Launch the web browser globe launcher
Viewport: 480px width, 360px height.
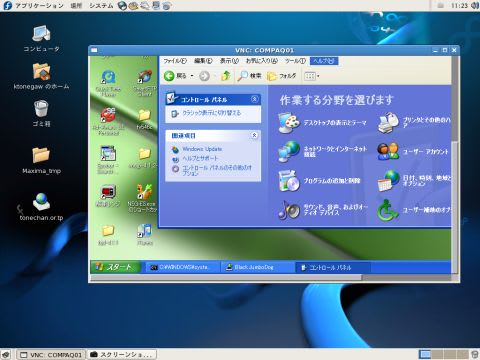pyautogui.click(x=122, y=5)
